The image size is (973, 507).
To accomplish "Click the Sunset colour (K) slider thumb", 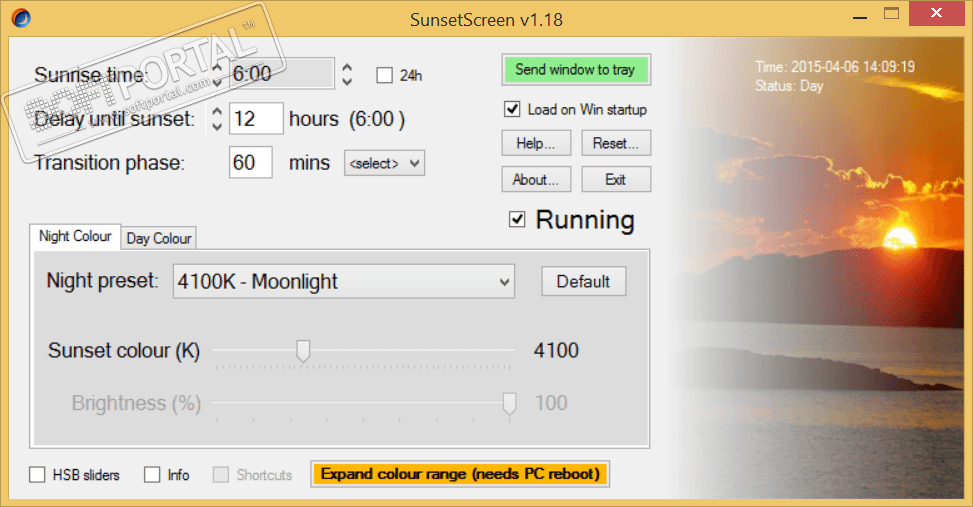I will (303, 351).
